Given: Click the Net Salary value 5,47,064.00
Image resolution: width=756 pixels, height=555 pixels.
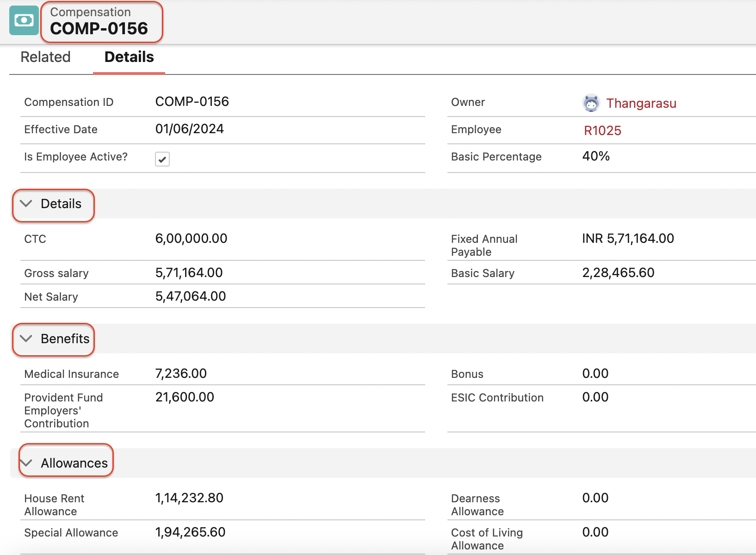Looking at the screenshot, I should [x=191, y=296].
